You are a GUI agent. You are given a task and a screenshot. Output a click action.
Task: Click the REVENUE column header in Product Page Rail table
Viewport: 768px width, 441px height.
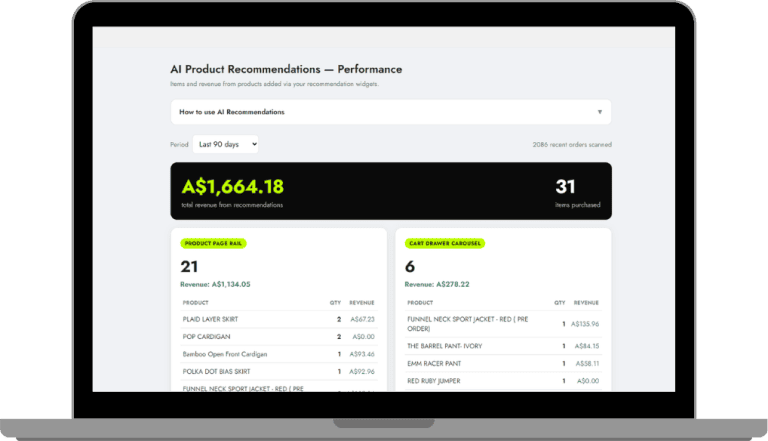(362, 303)
